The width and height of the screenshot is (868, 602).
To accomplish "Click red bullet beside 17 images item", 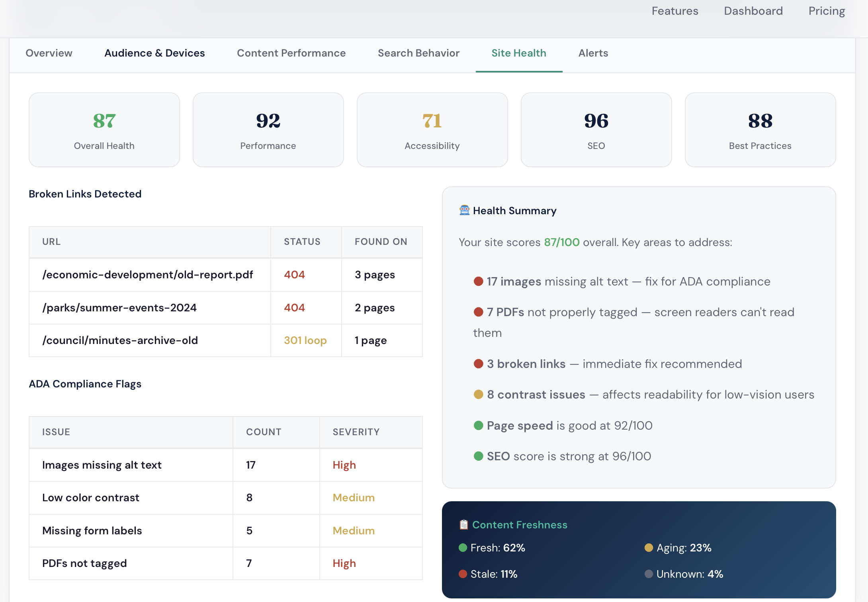I will [x=478, y=281].
